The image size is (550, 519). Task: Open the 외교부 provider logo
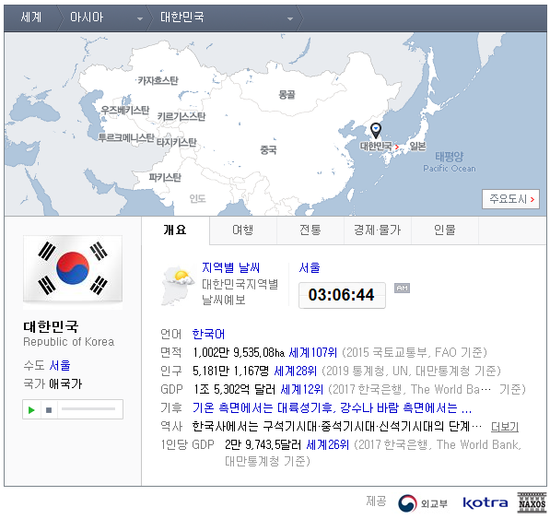(423, 503)
